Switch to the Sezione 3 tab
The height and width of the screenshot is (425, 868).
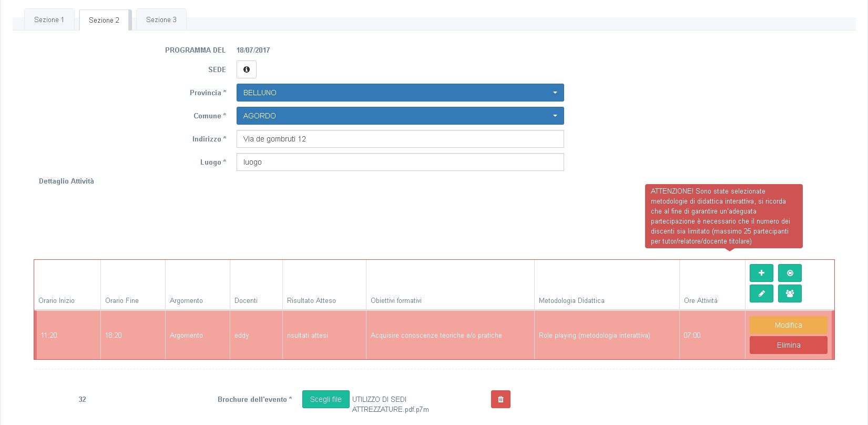coord(161,20)
